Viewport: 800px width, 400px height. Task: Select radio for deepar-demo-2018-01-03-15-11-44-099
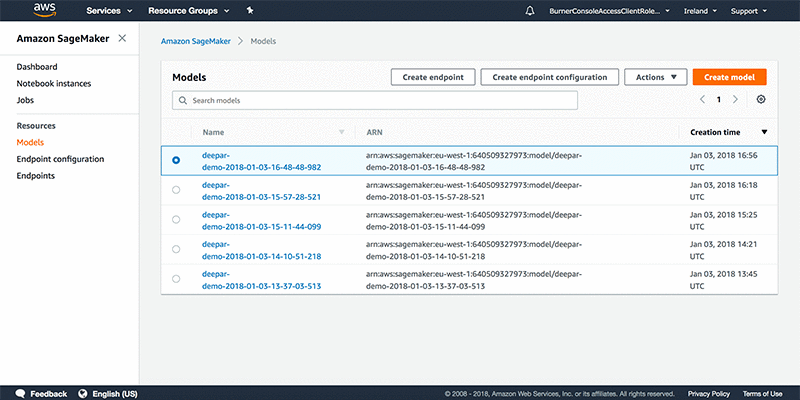(176, 219)
